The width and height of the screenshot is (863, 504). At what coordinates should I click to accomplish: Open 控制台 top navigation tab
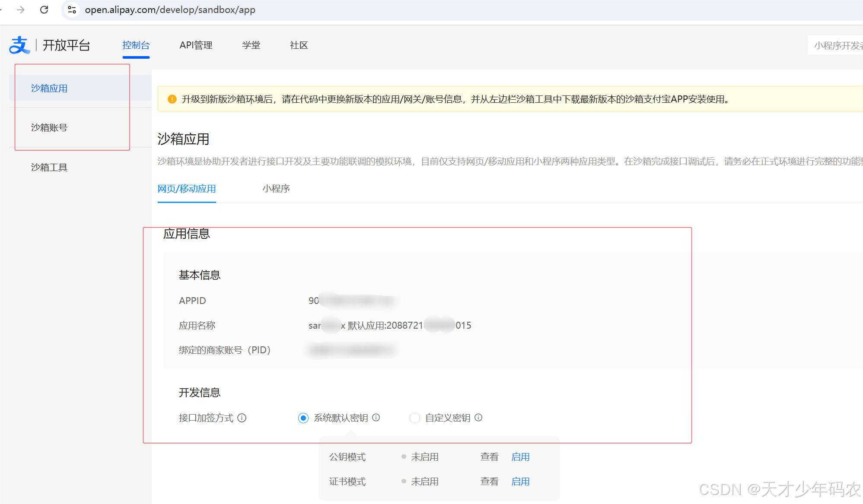136,45
